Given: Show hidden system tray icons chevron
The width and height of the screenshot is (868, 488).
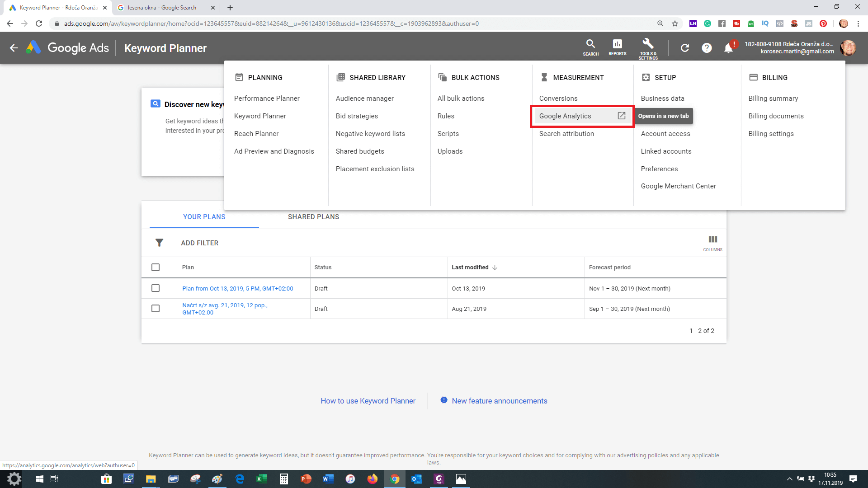Looking at the screenshot, I should [x=789, y=479].
